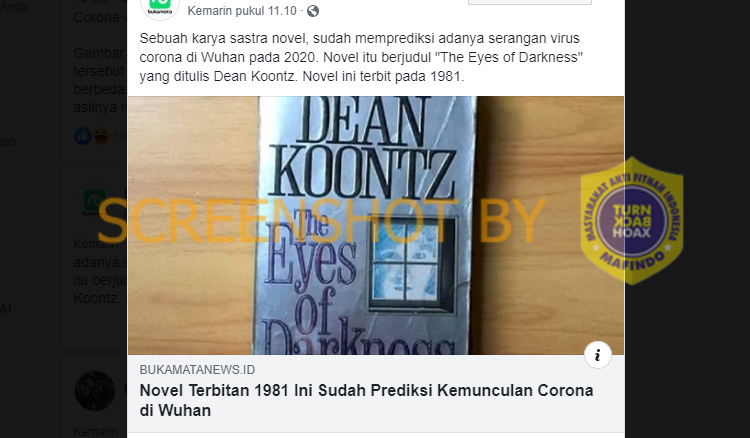The image size is (750, 438).
Task: Click the blue Like reaction icon
Action: (83, 137)
